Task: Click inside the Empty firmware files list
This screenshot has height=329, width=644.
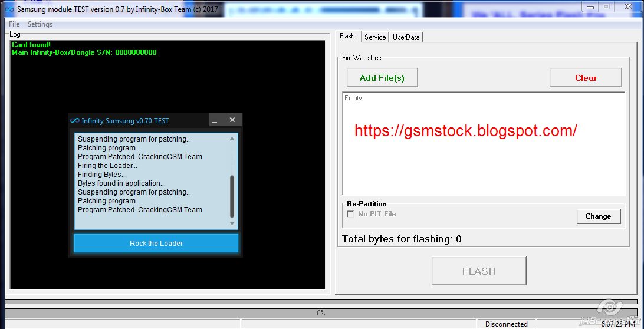Action: (x=484, y=143)
